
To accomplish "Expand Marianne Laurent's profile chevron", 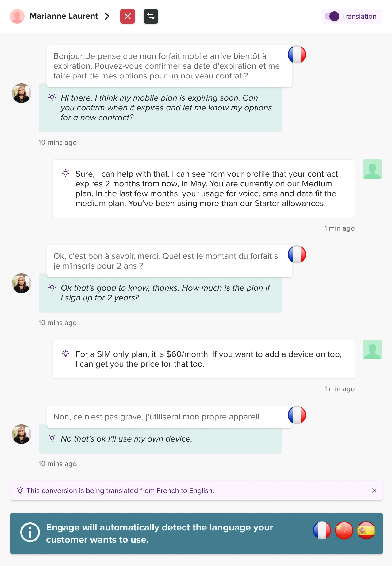I will point(107,16).
